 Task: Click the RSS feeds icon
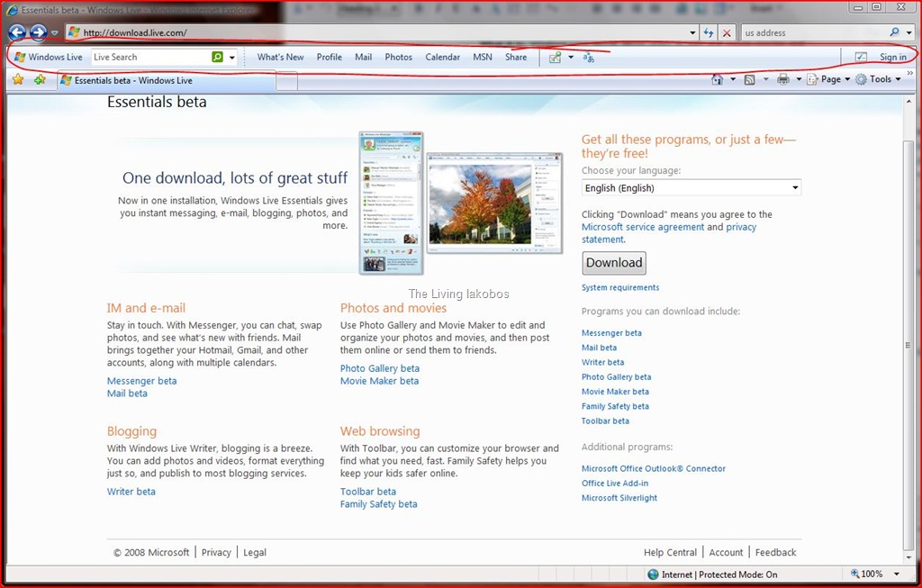point(750,79)
